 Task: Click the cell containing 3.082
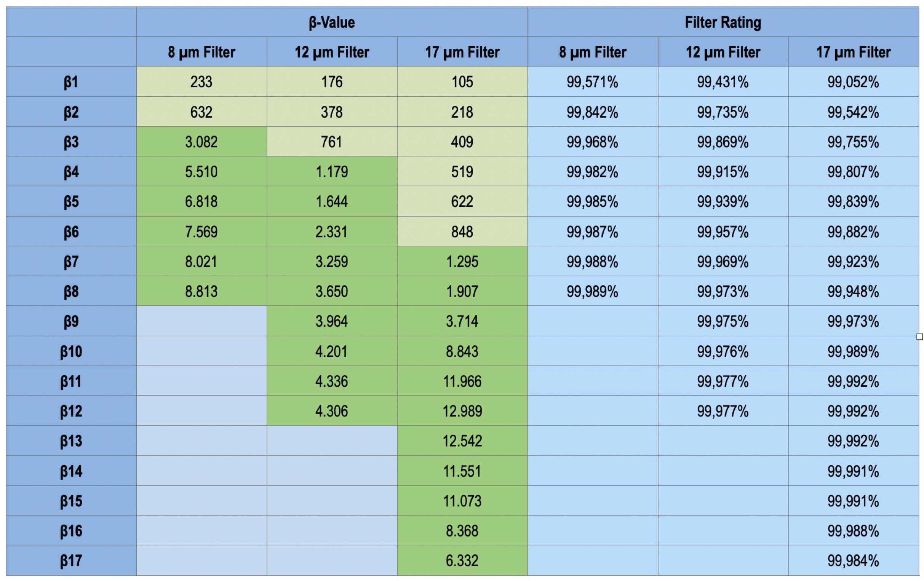201,142
